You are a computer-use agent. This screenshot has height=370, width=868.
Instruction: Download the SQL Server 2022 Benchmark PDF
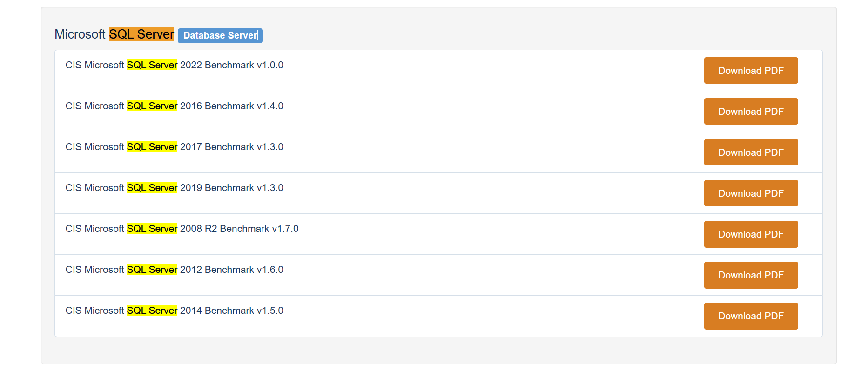point(751,71)
